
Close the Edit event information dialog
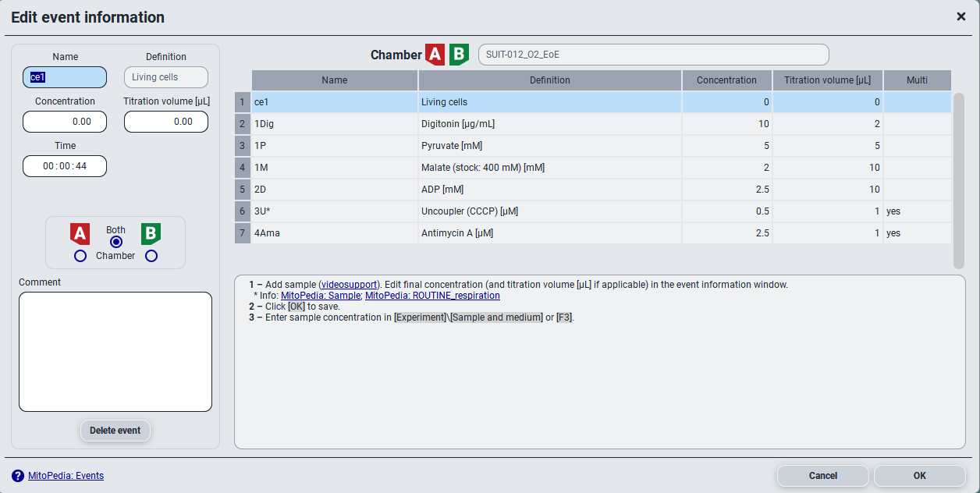[x=961, y=16]
